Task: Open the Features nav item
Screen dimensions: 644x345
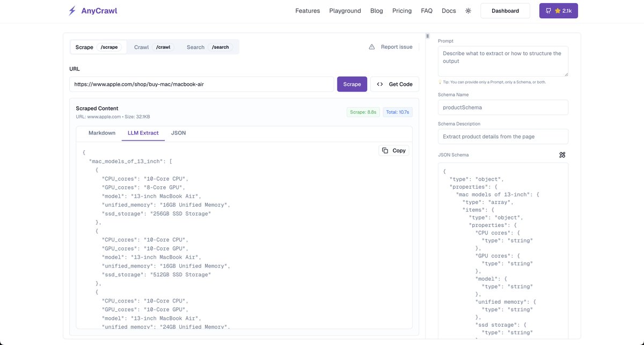Action: (308, 11)
